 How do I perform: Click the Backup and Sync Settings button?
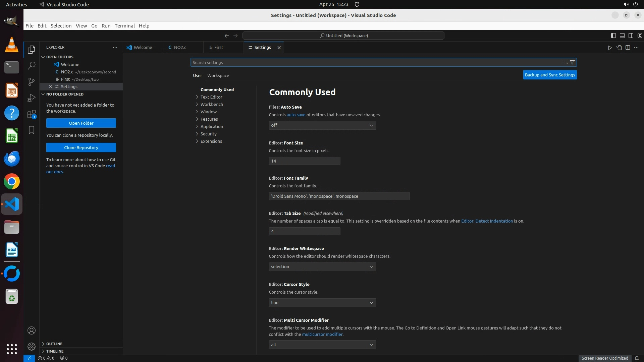[550, 75]
